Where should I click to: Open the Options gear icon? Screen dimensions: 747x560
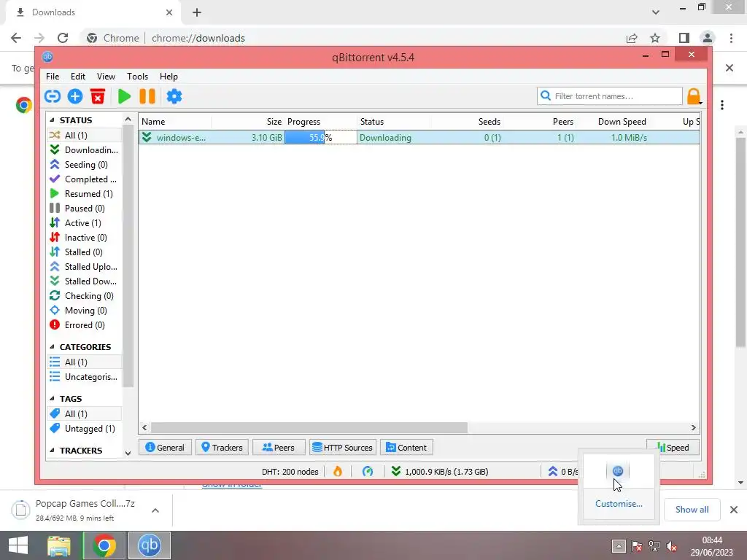click(x=174, y=96)
